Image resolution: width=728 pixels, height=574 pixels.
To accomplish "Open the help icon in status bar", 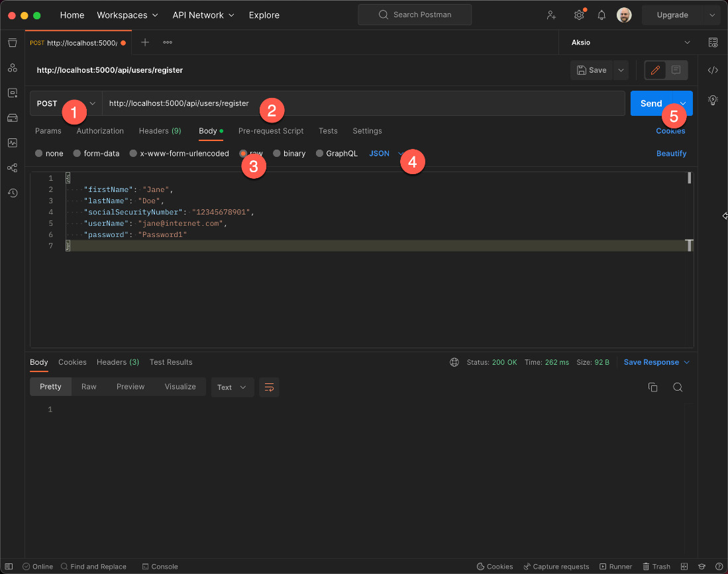I will pos(719,567).
